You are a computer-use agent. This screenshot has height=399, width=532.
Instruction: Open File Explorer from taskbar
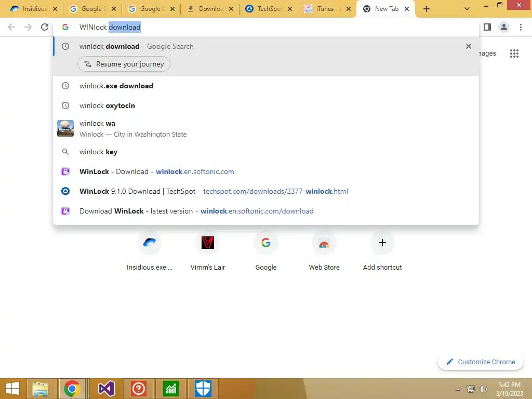(41, 389)
